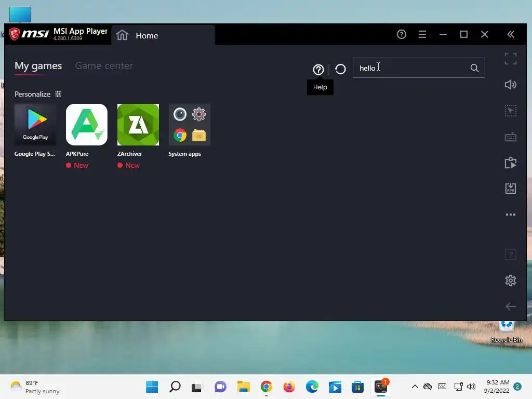This screenshot has width=532, height=399.
Task: Open settings gear in the sidebar
Action: [511, 280]
